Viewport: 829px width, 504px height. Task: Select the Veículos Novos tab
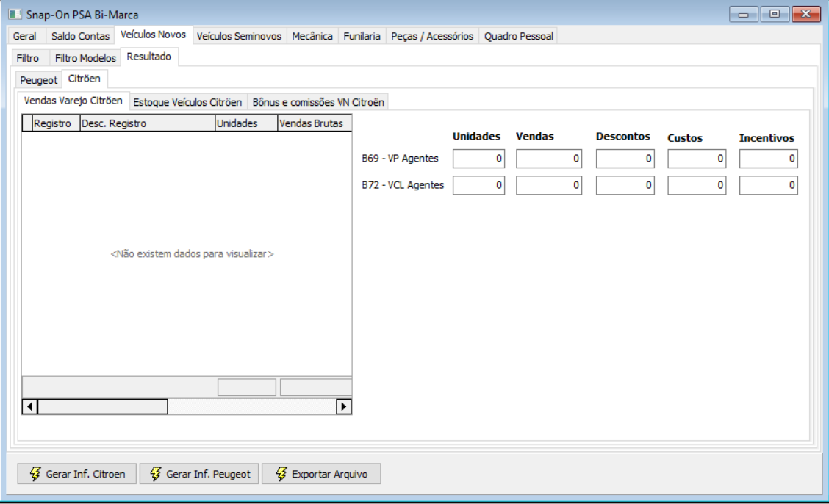[154, 35]
